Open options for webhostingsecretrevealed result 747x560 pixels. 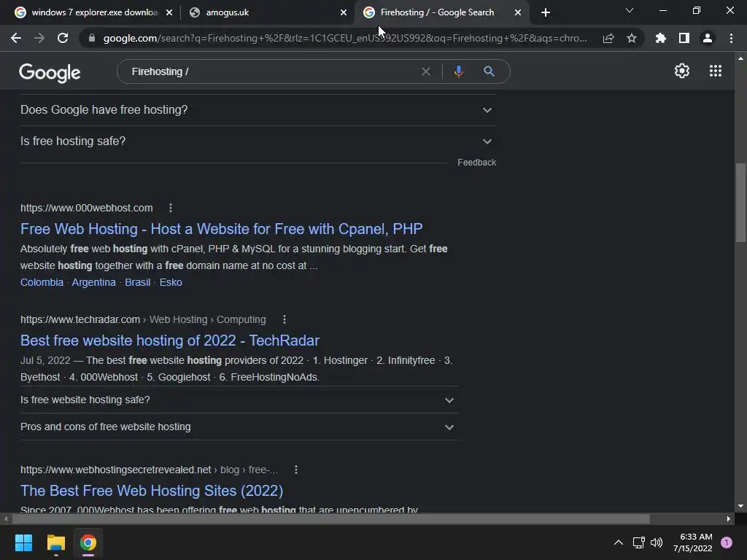(296, 470)
